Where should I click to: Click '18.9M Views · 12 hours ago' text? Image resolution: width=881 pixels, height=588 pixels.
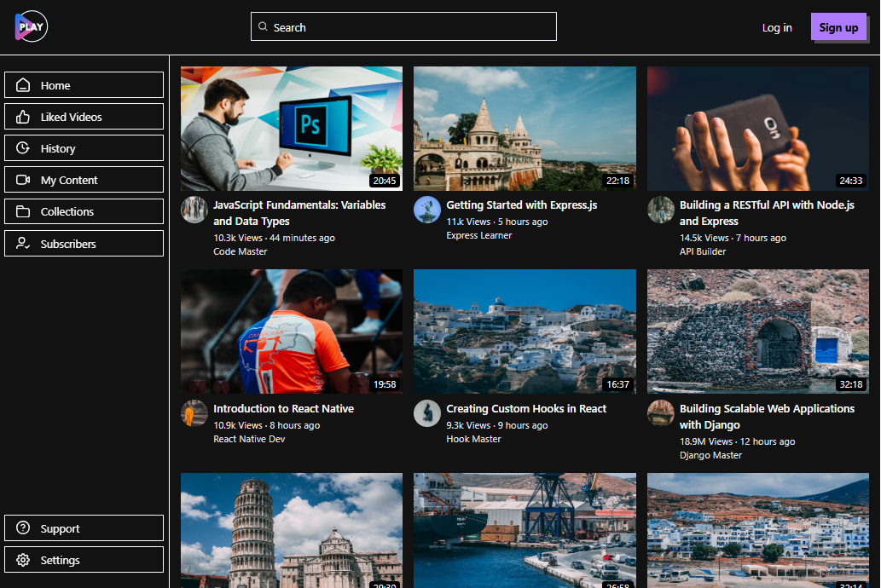click(737, 441)
